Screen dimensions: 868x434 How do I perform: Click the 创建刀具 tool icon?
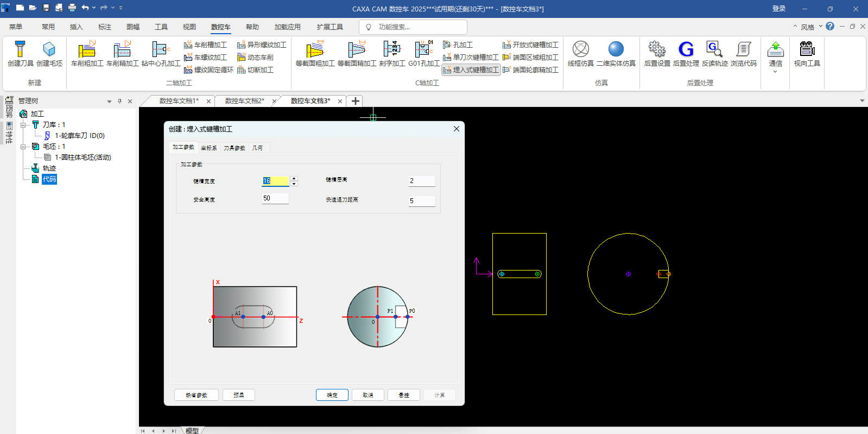(x=20, y=49)
